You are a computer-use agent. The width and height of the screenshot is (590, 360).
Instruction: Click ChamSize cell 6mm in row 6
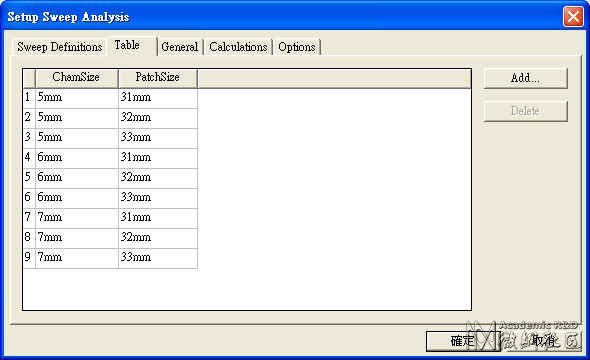pos(77,198)
